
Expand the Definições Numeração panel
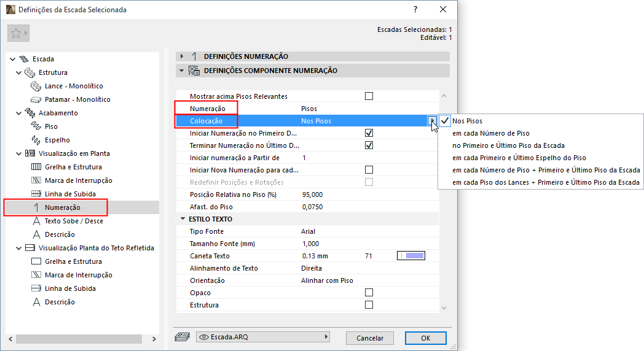182,56
